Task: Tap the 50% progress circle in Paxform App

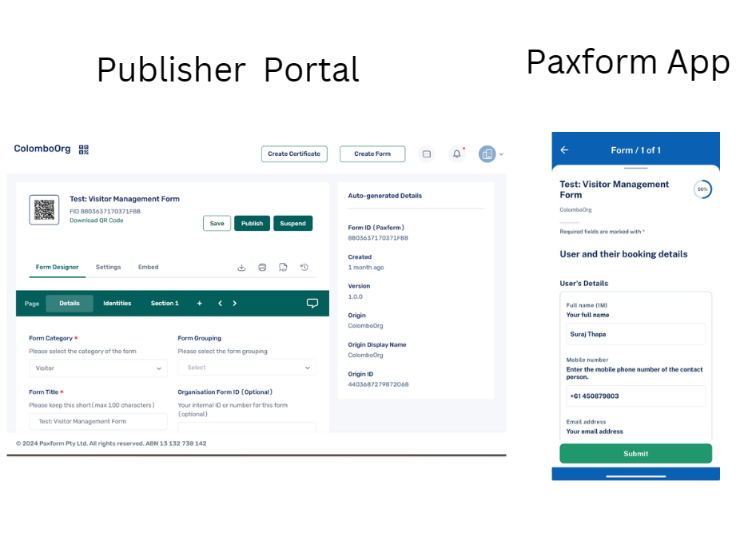Action: (702, 189)
